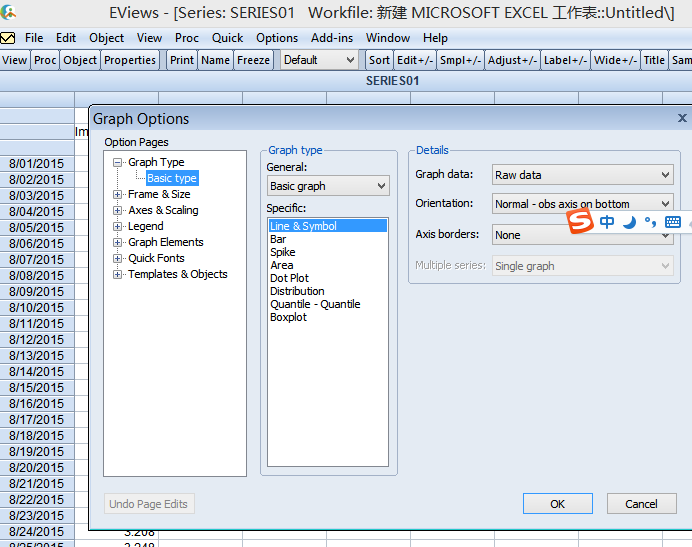
Task: Open the Axis borders dropdown
Action: point(583,235)
